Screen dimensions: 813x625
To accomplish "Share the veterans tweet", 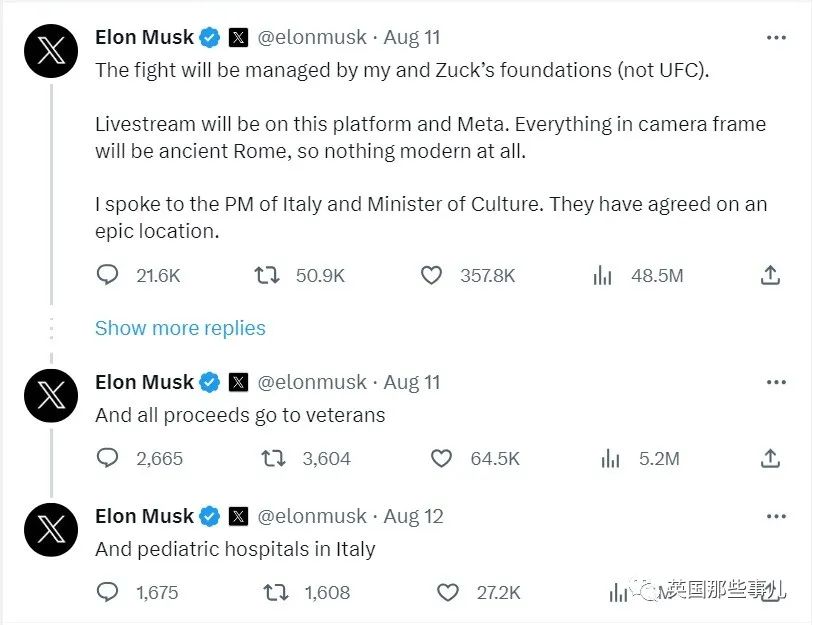I will point(770,458).
